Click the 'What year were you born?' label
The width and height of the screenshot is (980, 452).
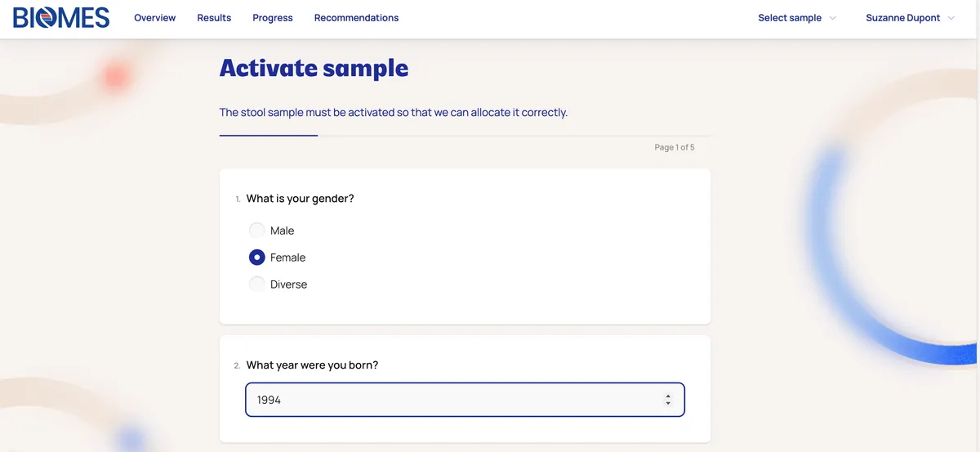click(312, 365)
